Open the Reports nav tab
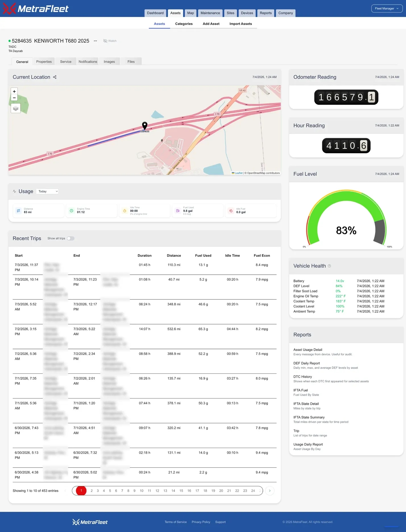Screen dimensions: 406x532 (x=266, y=13)
